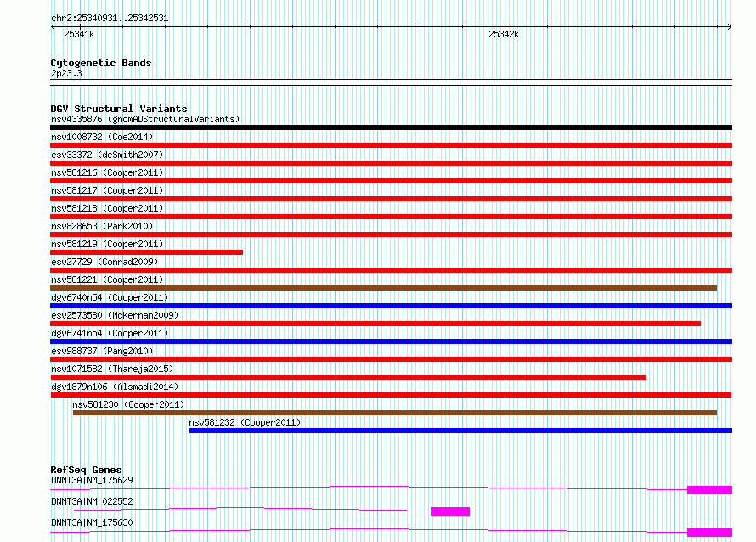756x542 pixels.
Task: Click the dgv6741n54 (Cooper2011) label
Action: [x=110, y=333]
